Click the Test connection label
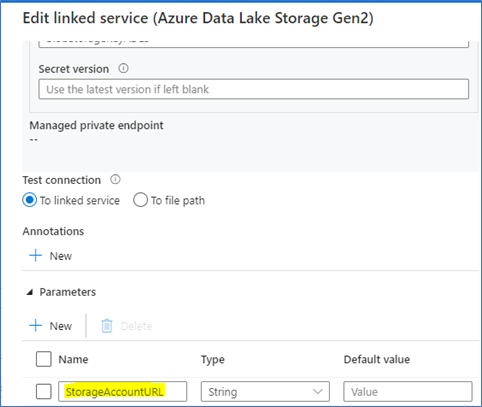 click(62, 180)
